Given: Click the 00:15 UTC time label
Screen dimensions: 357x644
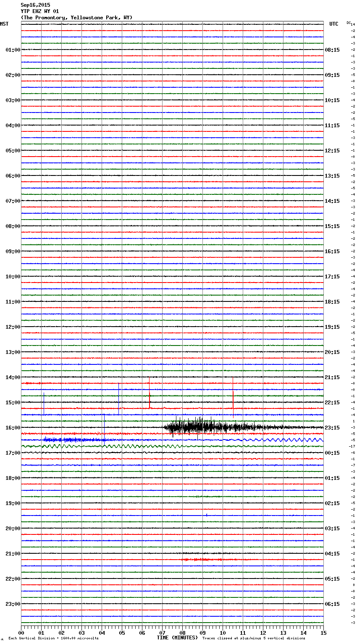Looking at the screenshot, I should 332,453.
